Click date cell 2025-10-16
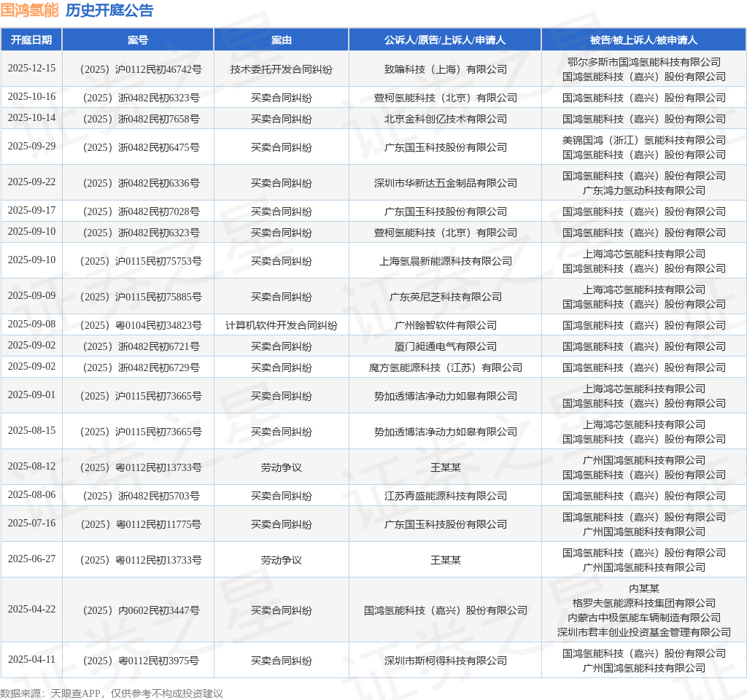 [31, 97]
